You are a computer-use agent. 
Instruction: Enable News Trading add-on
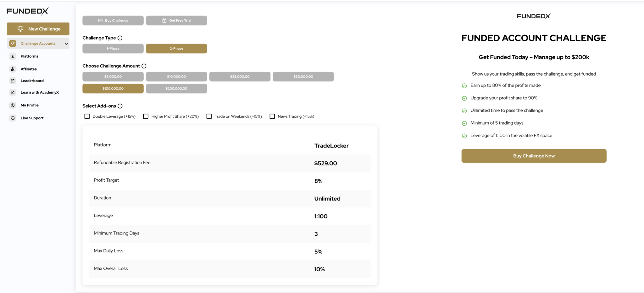pos(272,116)
